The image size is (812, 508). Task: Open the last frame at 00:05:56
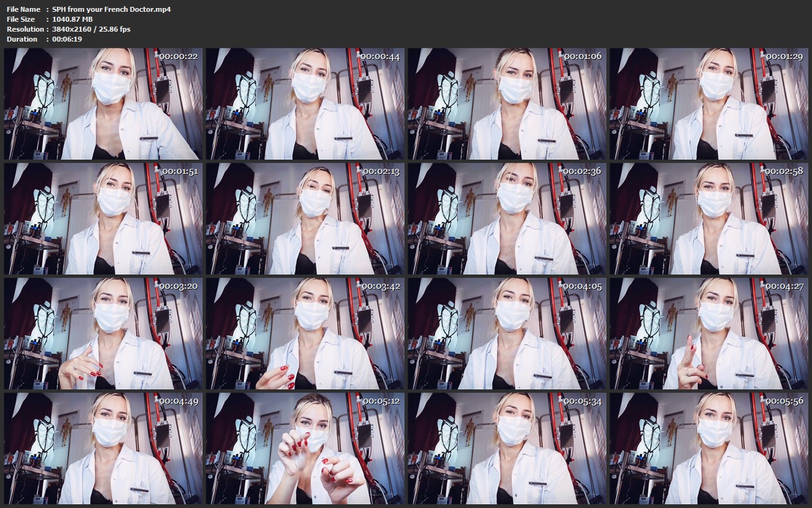(x=709, y=448)
